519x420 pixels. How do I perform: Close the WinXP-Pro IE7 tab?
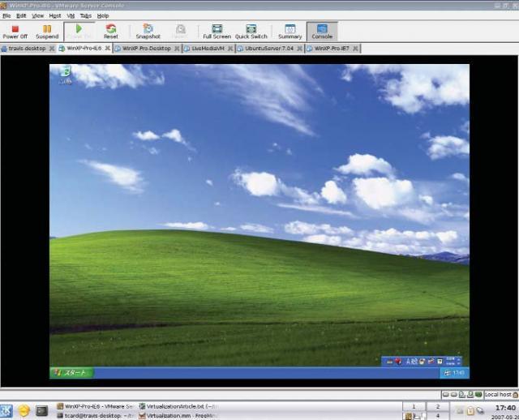[355, 49]
